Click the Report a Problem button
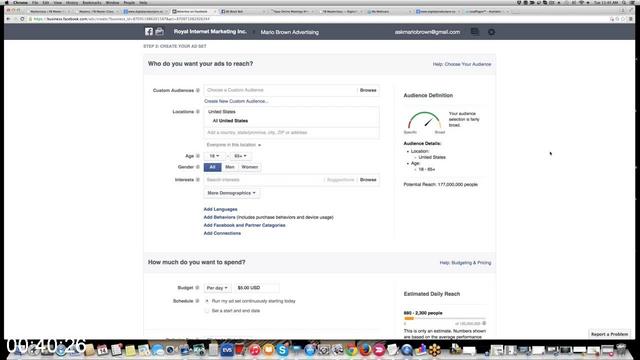Image resolution: width=640 pixels, height=360 pixels. pyautogui.click(x=610, y=334)
